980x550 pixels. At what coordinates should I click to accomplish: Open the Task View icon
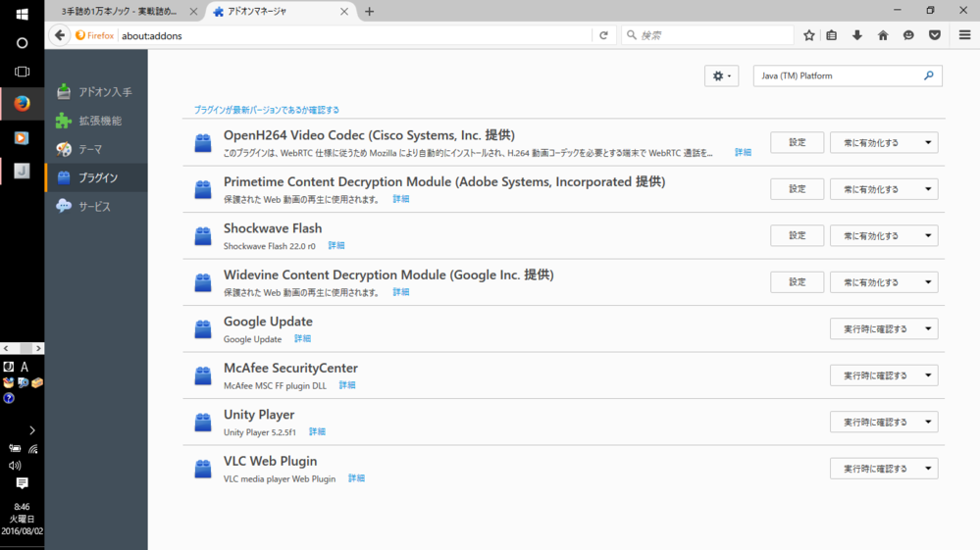pyautogui.click(x=22, y=72)
